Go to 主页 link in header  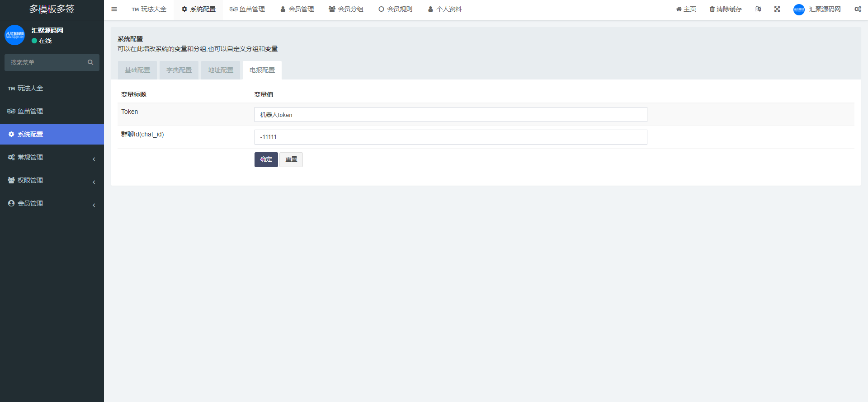point(686,9)
